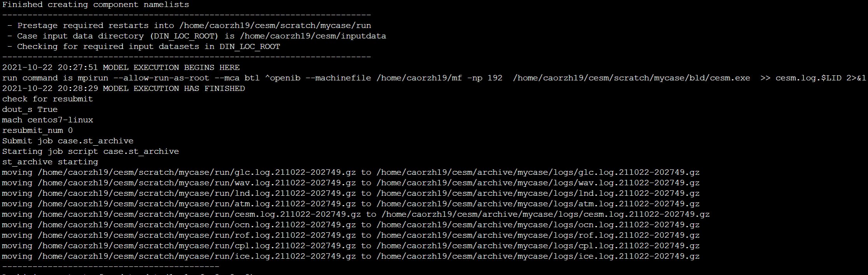Click the 'mach centos7-linux' line
Viewport: 868px width, 275px height.
click(47, 120)
